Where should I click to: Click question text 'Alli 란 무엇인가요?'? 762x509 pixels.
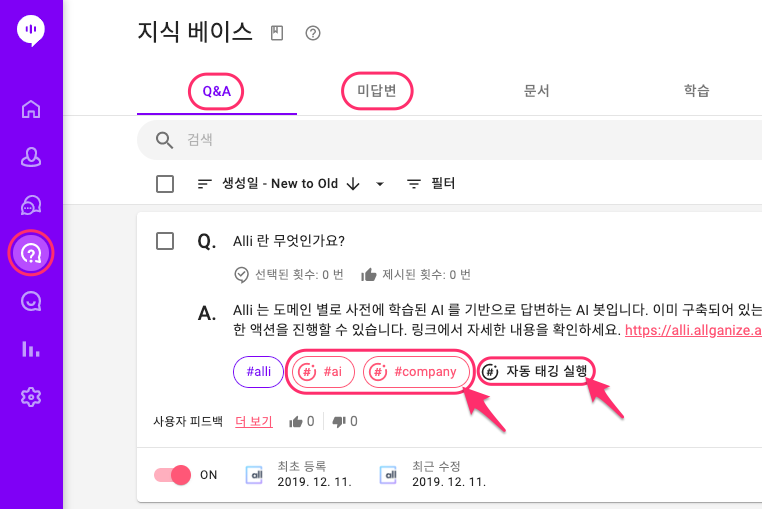tap(289, 241)
